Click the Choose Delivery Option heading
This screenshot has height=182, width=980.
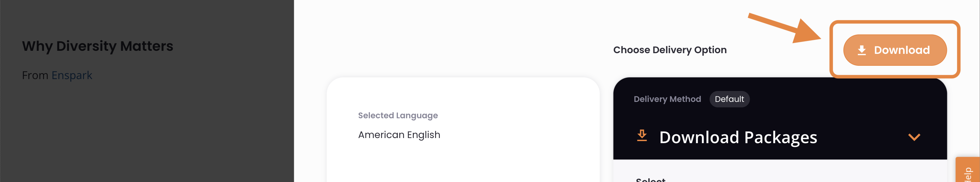point(670,50)
